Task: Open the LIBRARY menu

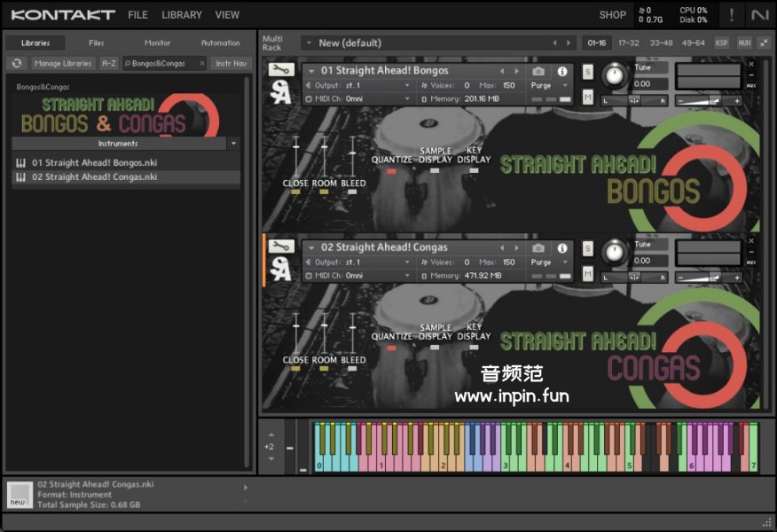Action: coord(182,15)
